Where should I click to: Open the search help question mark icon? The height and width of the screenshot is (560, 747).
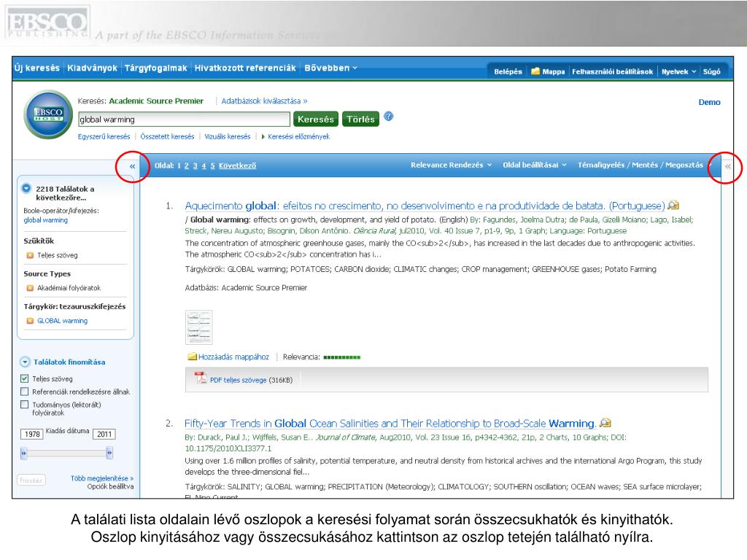coord(388,116)
